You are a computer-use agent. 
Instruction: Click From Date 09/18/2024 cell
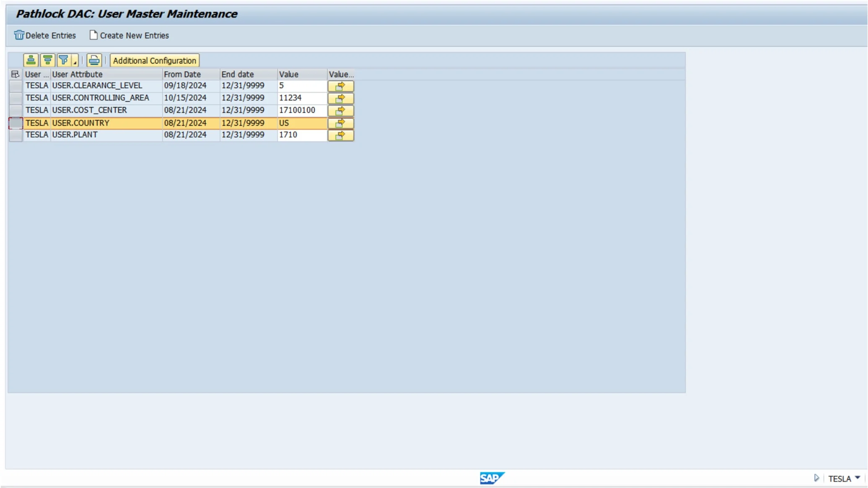[x=191, y=86]
